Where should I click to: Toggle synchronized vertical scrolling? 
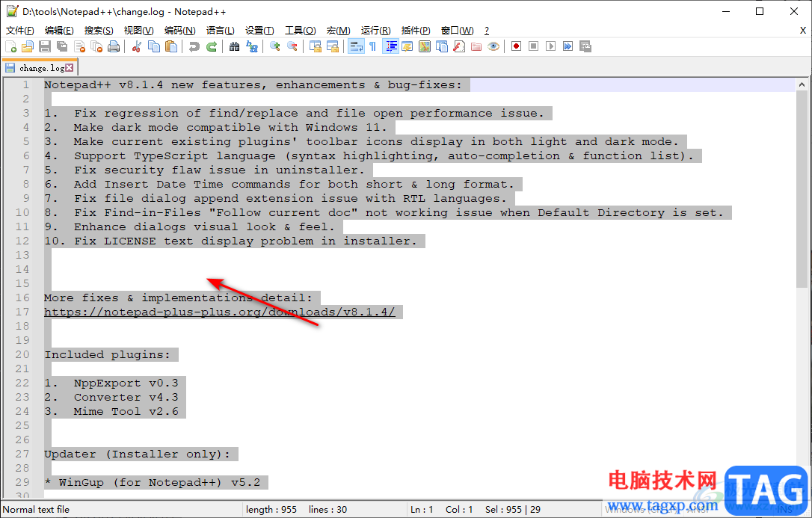tap(316, 46)
